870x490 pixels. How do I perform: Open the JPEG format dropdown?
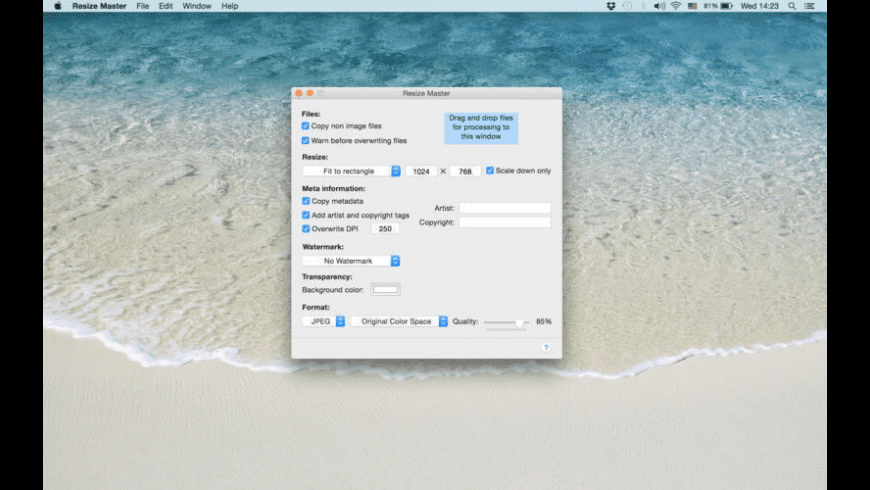pyautogui.click(x=323, y=321)
